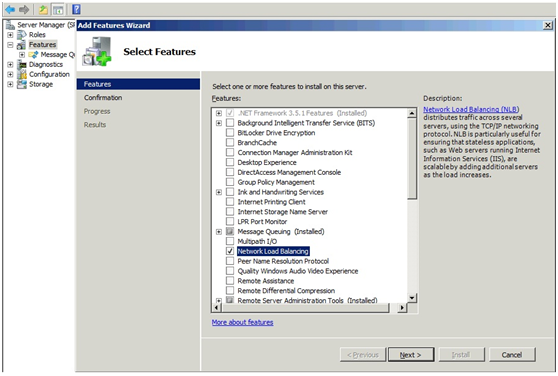Collapse the Features tree node

tap(10, 45)
